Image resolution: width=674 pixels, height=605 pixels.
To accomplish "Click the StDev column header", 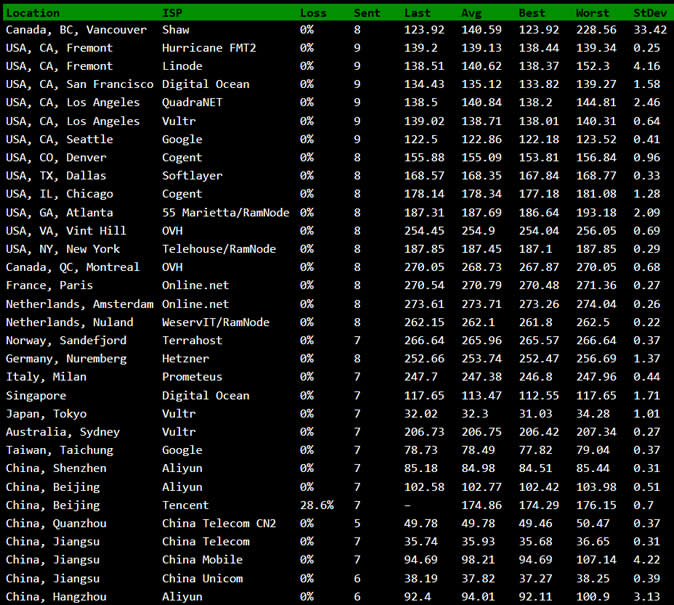I will 650,13.
